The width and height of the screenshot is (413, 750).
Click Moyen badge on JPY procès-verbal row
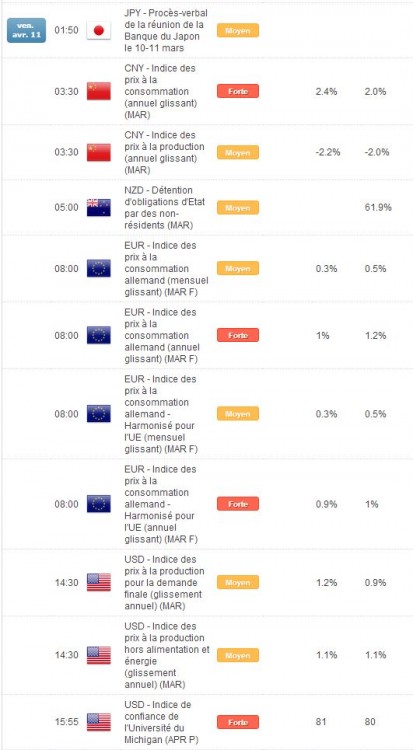tap(238, 31)
